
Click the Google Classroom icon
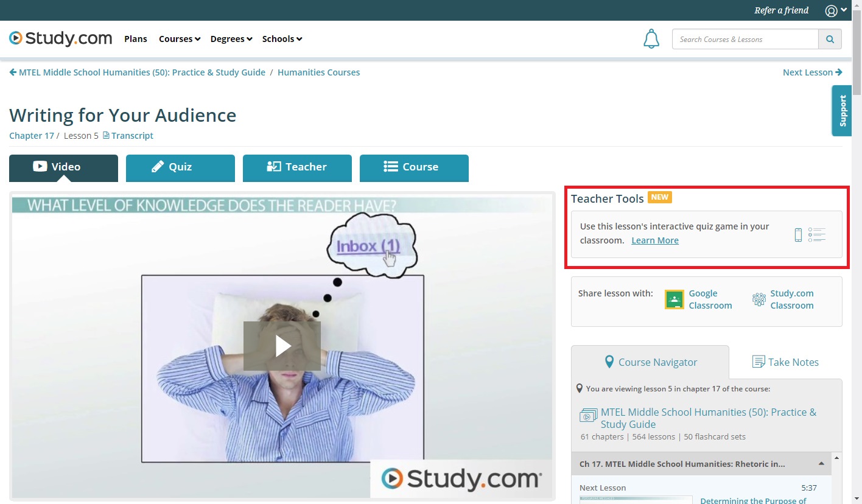pos(674,299)
